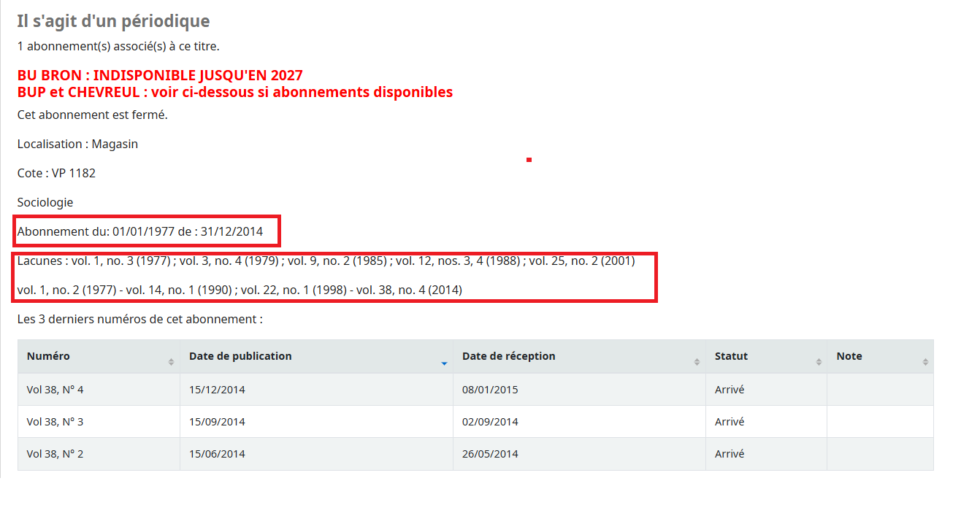This screenshot has height=532, width=980.
Task: Click the Vol 38, N° 3 table row
Action: (x=292, y=421)
